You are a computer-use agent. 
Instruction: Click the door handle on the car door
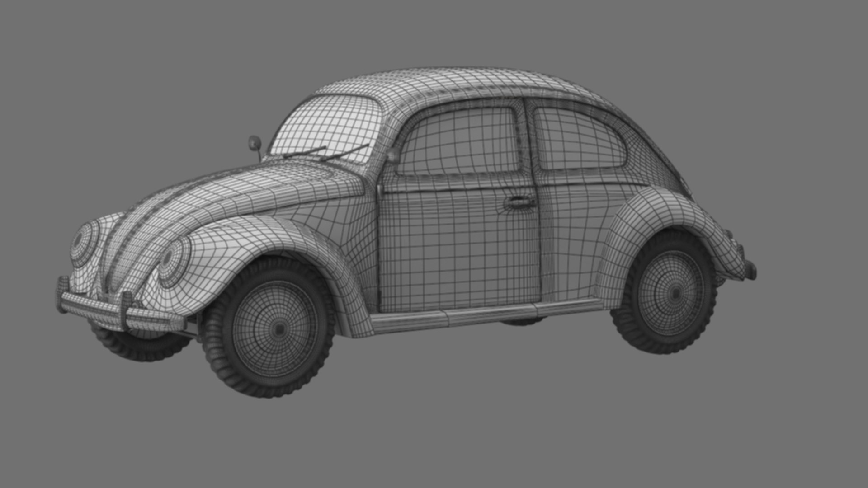(x=520, y=202)
